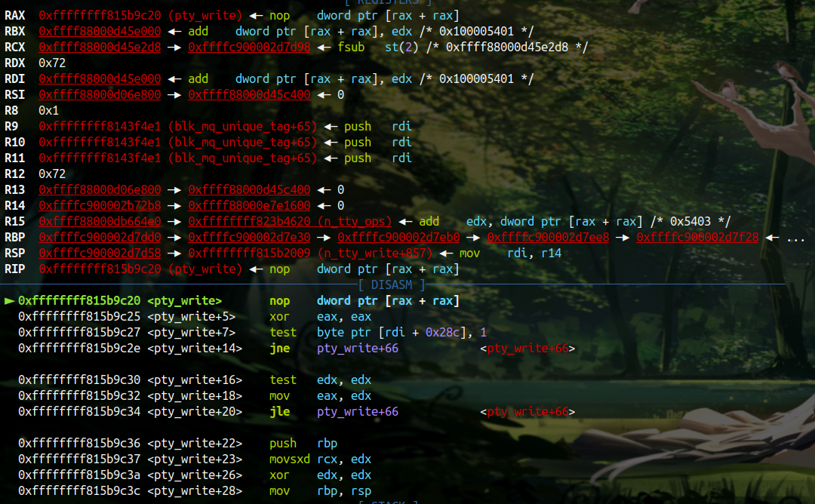815x504 pixels.
Task: Click the RAX register label
Action: 14,15
